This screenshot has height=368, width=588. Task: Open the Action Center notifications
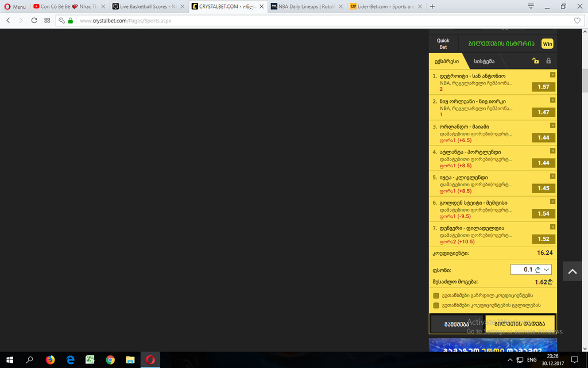click(x=574, y=360)
